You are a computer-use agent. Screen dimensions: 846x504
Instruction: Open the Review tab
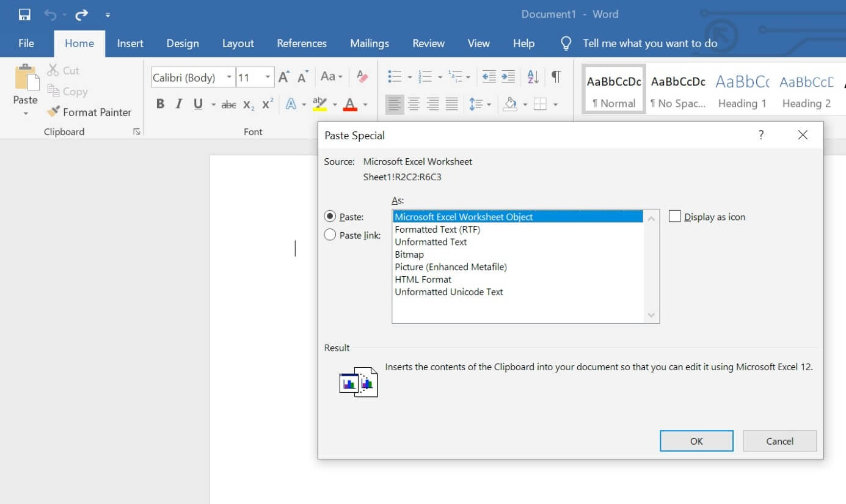[428, 43]
